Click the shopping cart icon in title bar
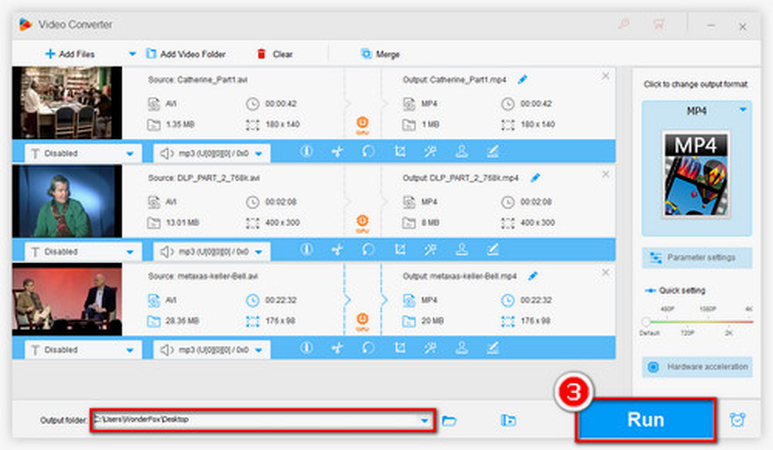Viewport: 773px width, 450px height. (659, 23)
